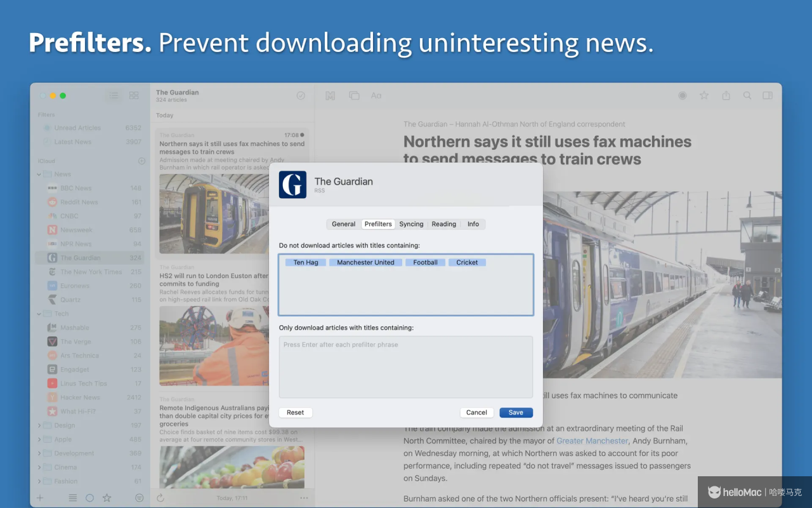Open the Reading tab
Viewport: 812px width, 508px height.
[444, 224]
